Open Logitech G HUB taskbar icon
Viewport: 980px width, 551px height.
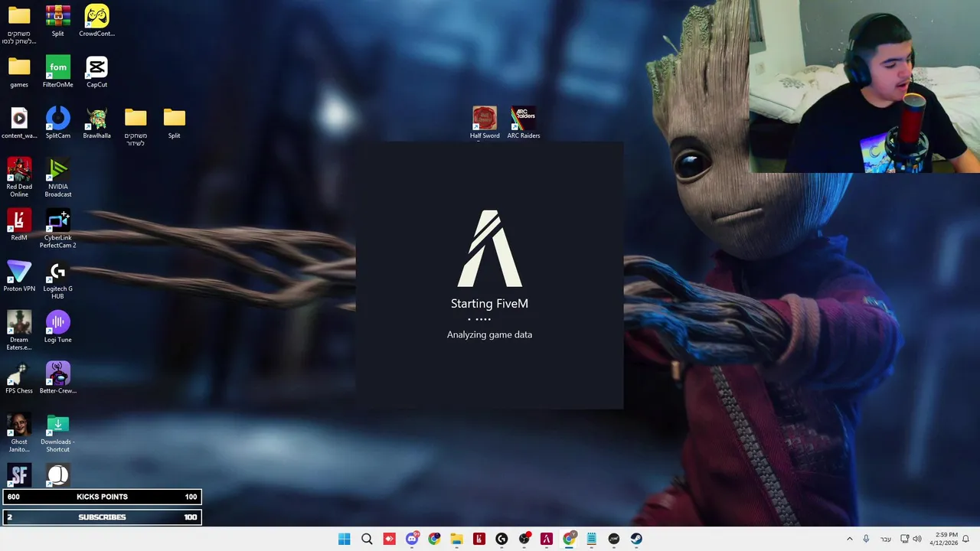[501, 539]
